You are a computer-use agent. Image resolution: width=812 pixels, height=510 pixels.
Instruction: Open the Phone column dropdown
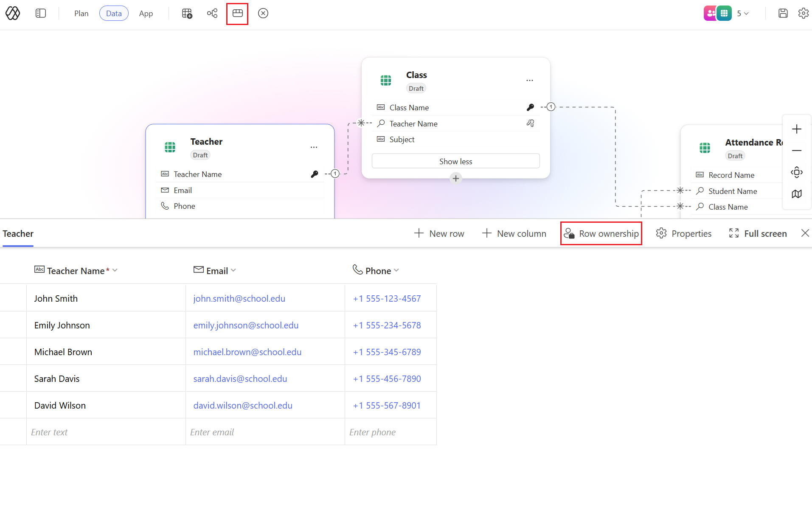click(x=396, y=270)
